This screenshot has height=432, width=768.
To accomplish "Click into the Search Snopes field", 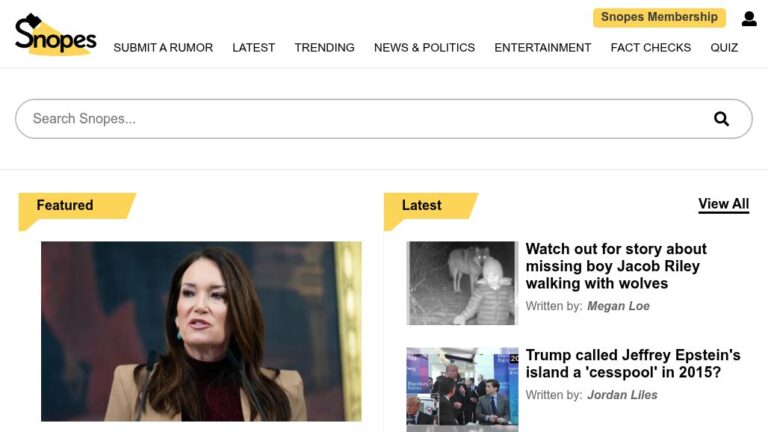I will click(360, 119).
